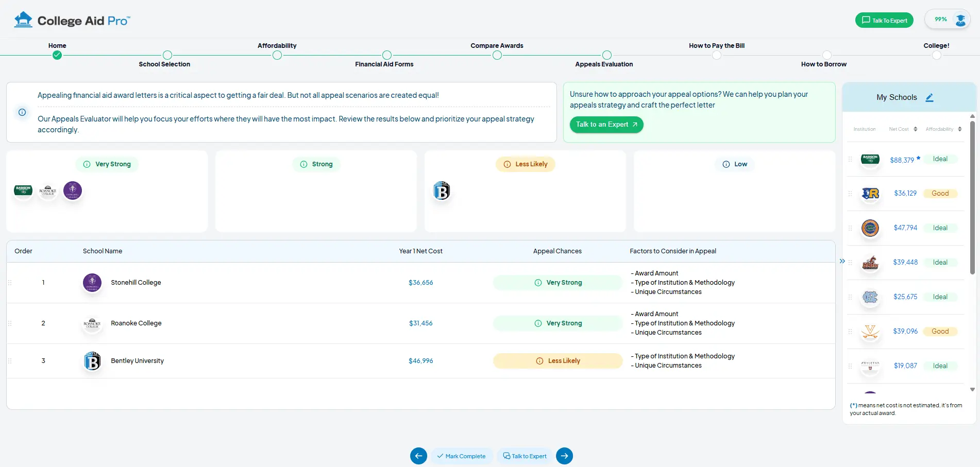Select the UNC logo with $25,675 cost
This screenshot has height=467, width=980.
pyautogui.click(x=870, y=297)
